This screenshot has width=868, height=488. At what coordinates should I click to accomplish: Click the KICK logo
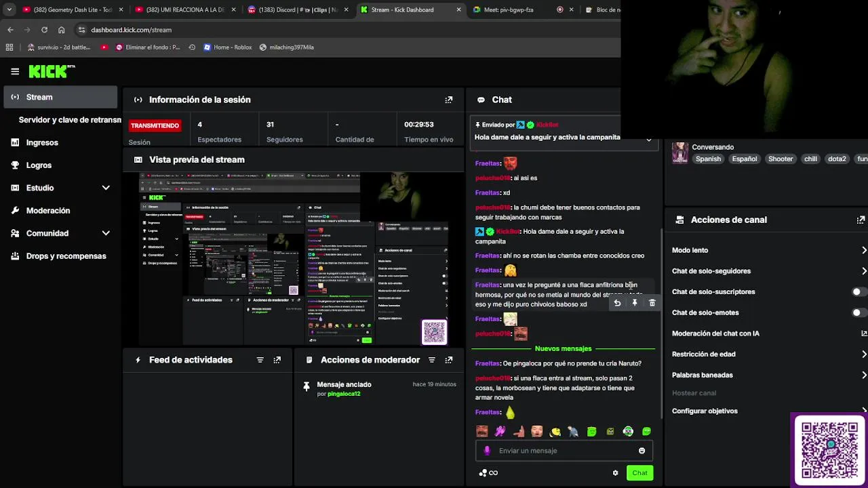tap(52, 71)
